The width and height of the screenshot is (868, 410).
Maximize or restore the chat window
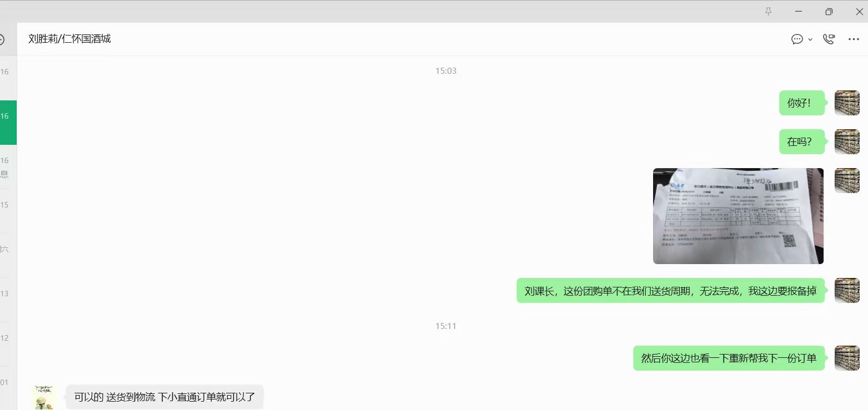click(x=829, y=11)
